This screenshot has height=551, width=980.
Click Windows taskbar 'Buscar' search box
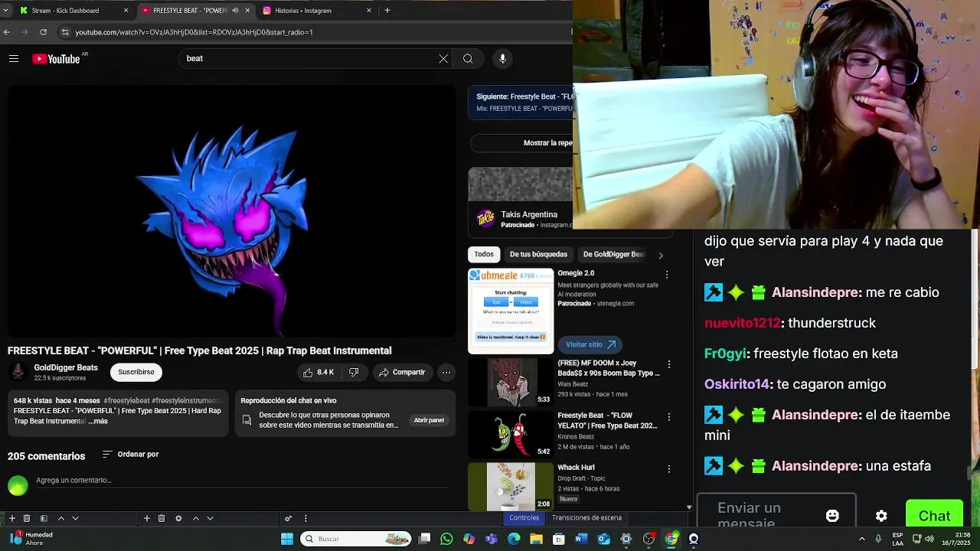point(355,539)
